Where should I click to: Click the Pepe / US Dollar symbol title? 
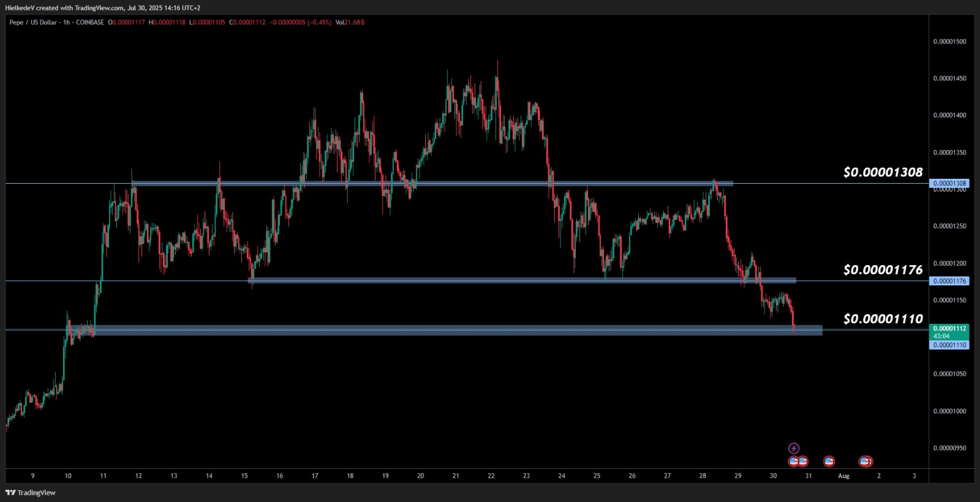[33, 23]
